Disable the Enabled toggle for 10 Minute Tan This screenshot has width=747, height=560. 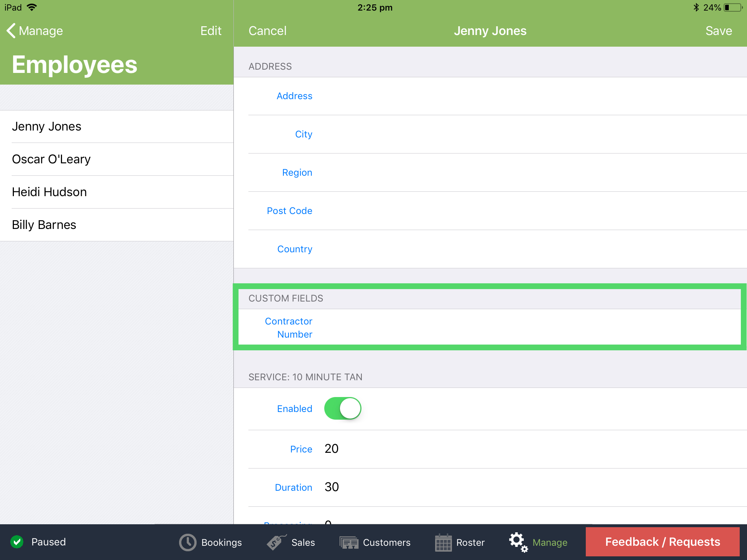click(x=342, y=408)
